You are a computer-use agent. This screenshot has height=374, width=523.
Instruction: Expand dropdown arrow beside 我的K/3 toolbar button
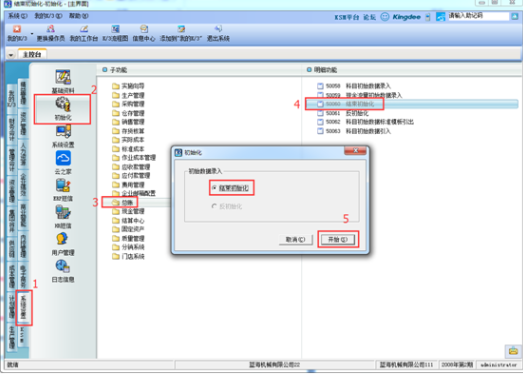[32, 34]
